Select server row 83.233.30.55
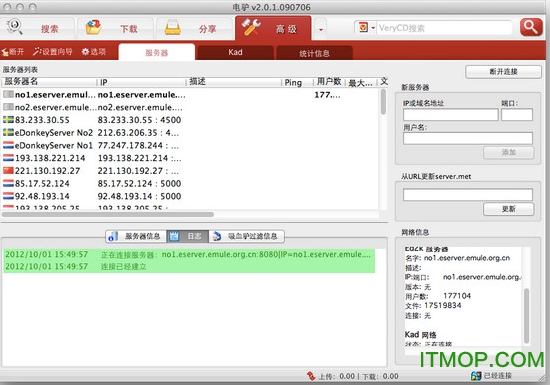 (x=189, y=120)
